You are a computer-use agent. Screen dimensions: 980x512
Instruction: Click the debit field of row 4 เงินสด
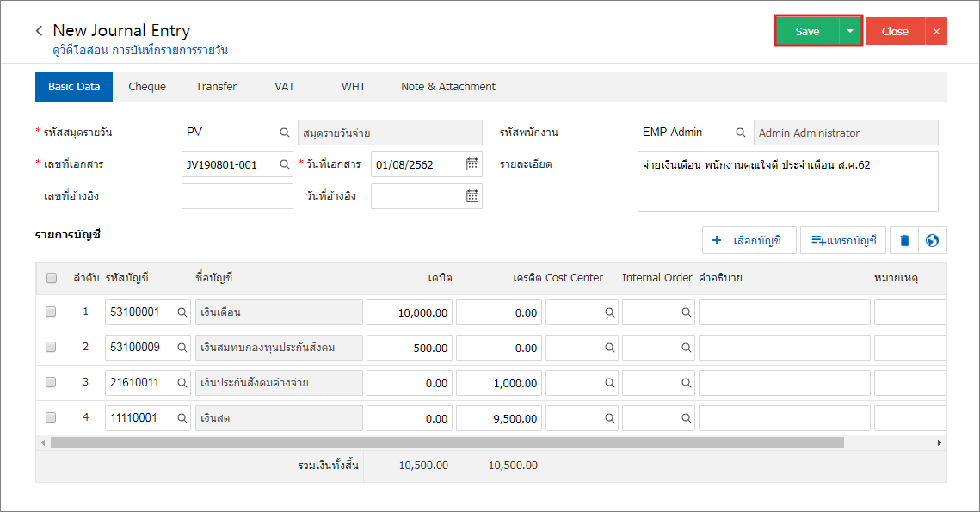410,418
